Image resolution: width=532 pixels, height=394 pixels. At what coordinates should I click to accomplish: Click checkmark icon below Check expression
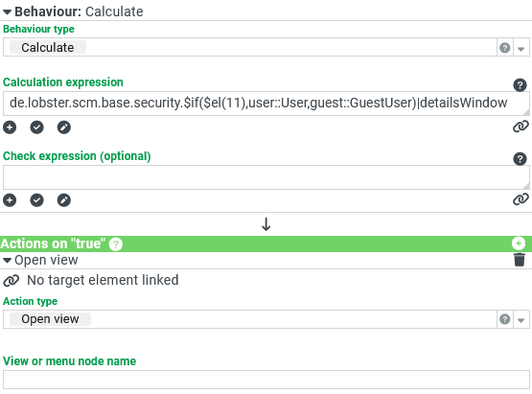point(36,200)
